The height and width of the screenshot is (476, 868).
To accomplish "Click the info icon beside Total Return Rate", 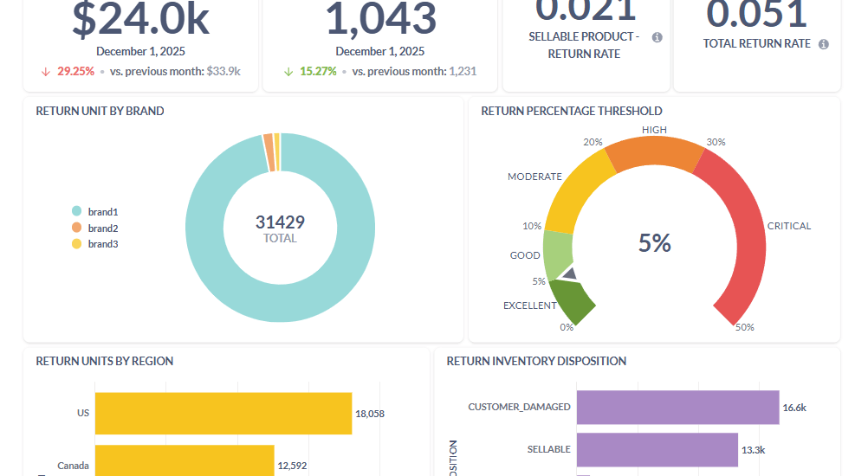I will pos(823,44).
